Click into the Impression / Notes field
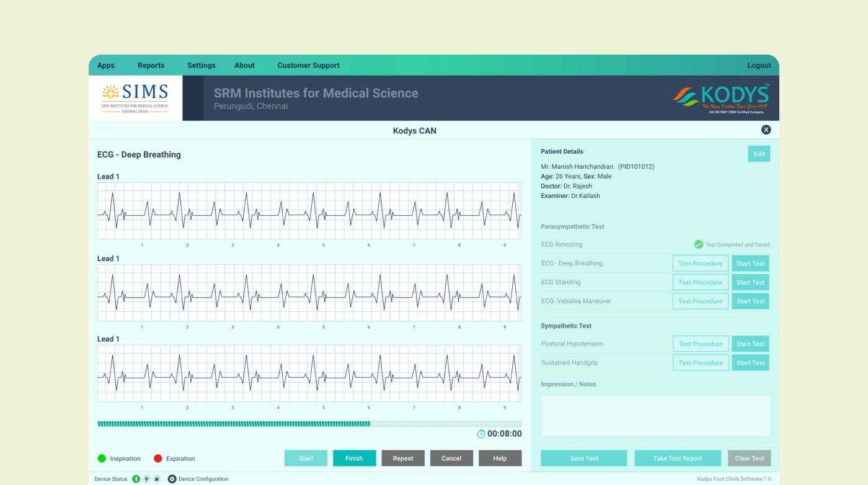 655,416
